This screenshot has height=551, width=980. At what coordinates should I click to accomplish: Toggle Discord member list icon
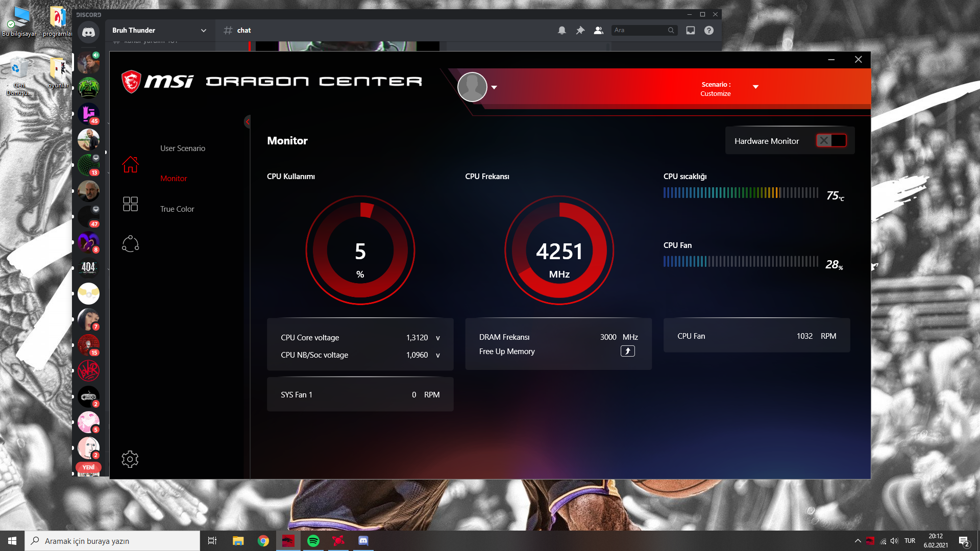(x=599, y=31)
